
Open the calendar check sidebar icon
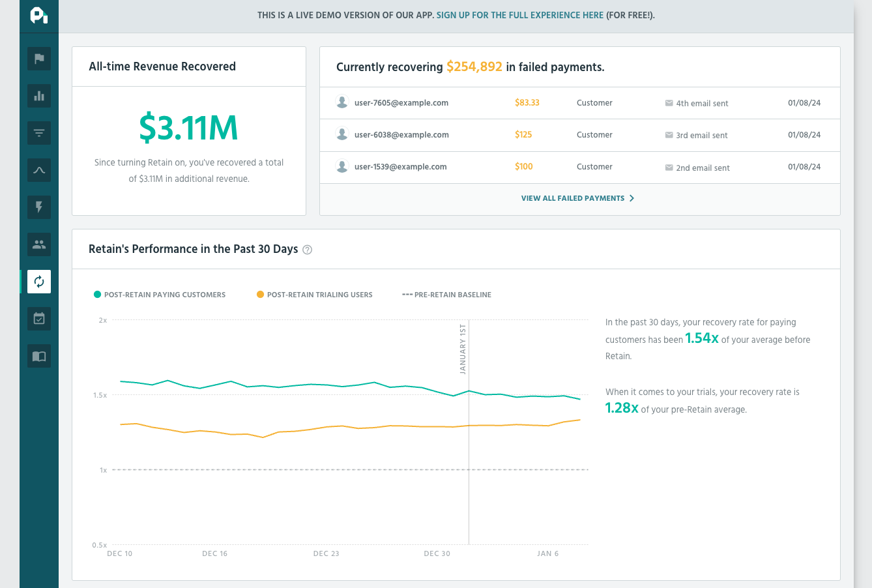39,319
